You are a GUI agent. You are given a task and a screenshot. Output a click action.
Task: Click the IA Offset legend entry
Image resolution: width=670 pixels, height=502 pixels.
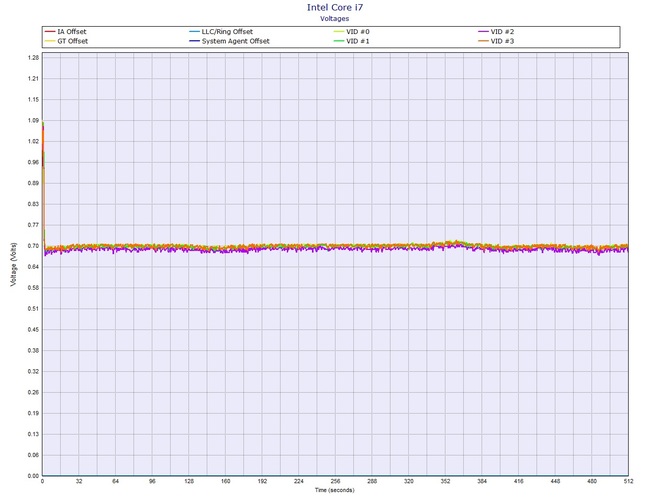click(x=65, y=32)
